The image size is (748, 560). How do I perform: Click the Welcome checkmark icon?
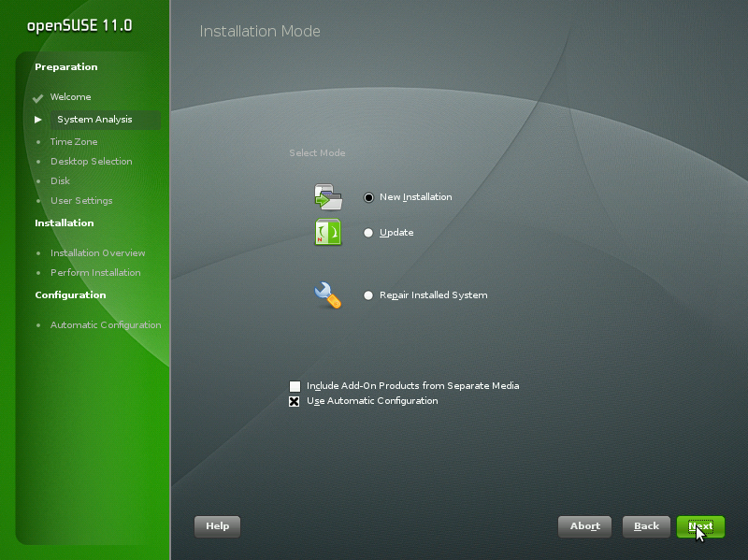pyautogui.click(x=37, y=98)
